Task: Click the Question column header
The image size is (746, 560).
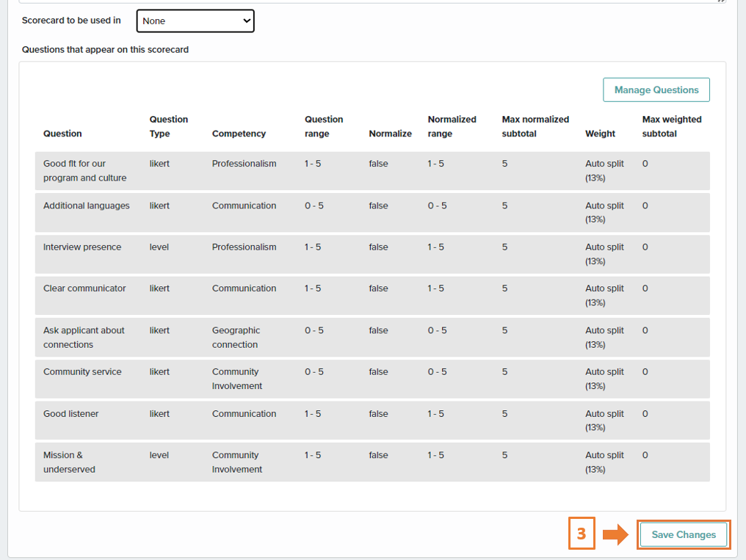Action: pyautogui.click(x=62, y=134)
